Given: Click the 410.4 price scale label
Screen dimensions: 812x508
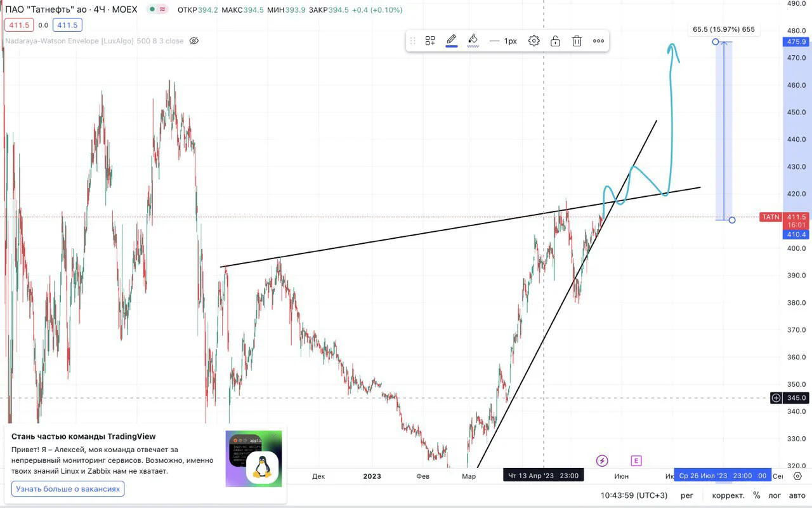Looking at the screenshot, I should pos(796,234).
